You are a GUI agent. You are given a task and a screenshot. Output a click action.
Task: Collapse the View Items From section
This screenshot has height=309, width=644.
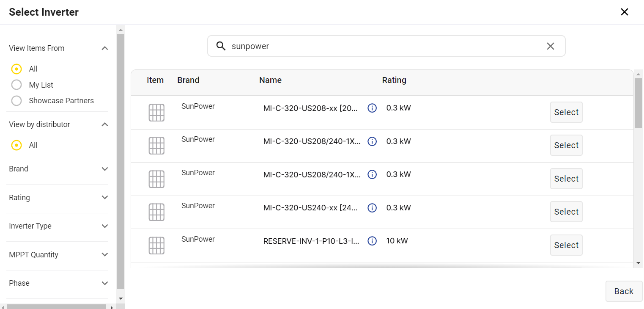pyautogui.click(x=105, y=48)
